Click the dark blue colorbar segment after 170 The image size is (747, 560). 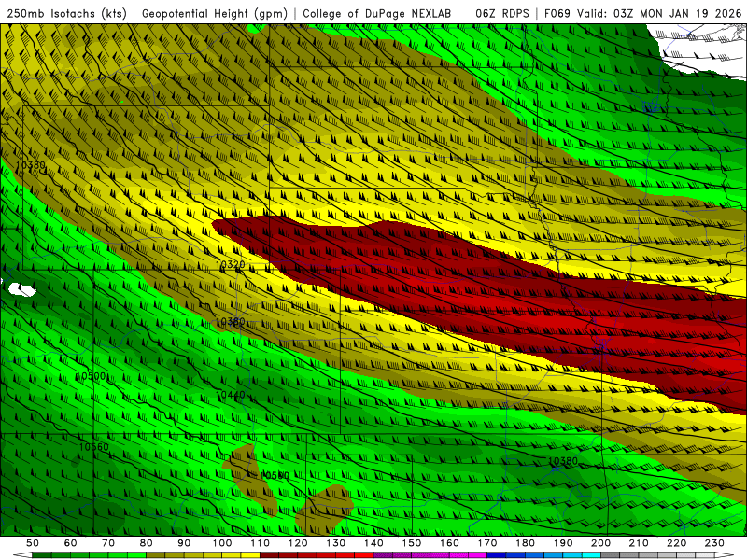point(497,555)
